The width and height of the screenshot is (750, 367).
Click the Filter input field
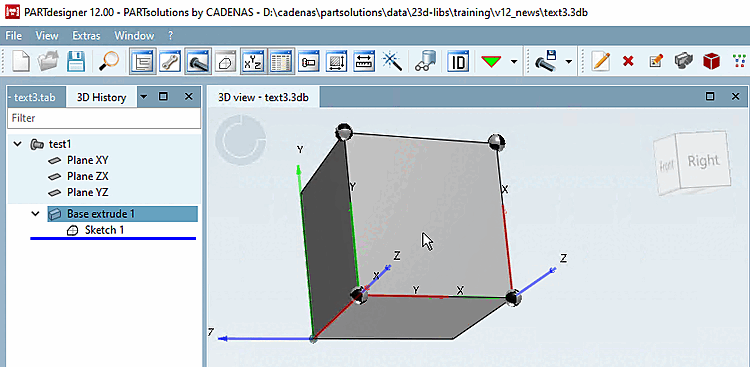[104, 118]
